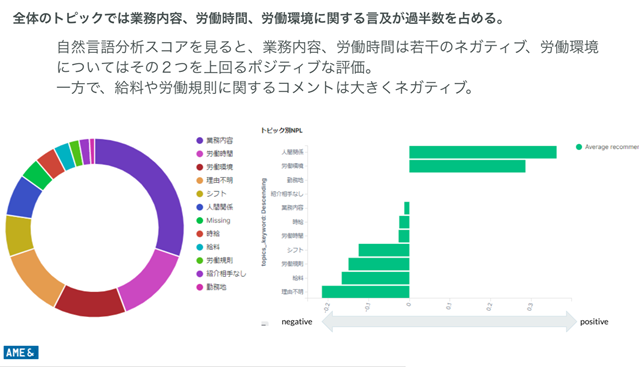Click the 理由不明 negative bar
Image resolution: width=644 pixels, height=367 pixels.
pos(366,292)
